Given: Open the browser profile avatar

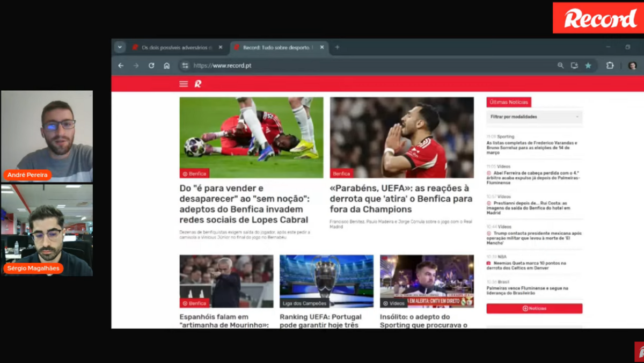Looking at the screenshot, I should click(x=632, y=66).
